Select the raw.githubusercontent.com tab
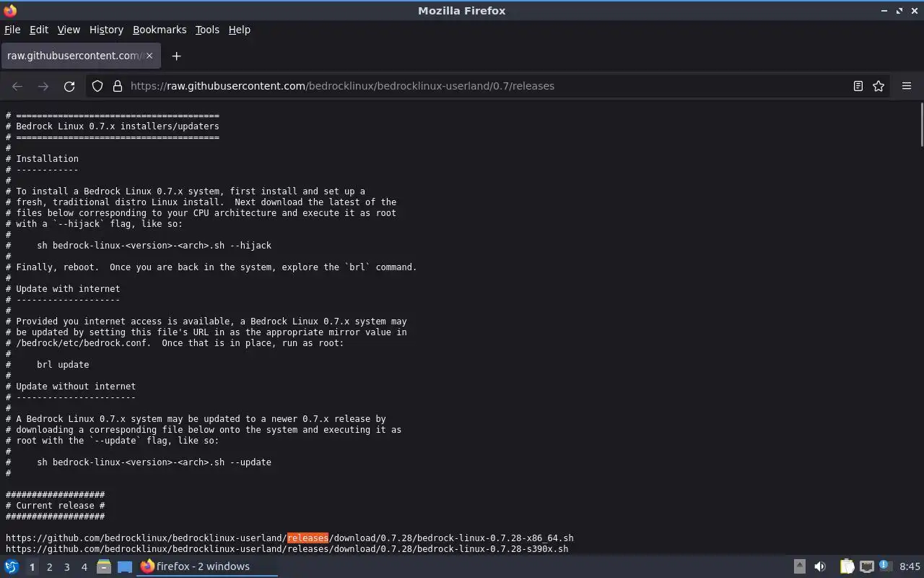This screenshot has width=924, height=578. point(80,56)
